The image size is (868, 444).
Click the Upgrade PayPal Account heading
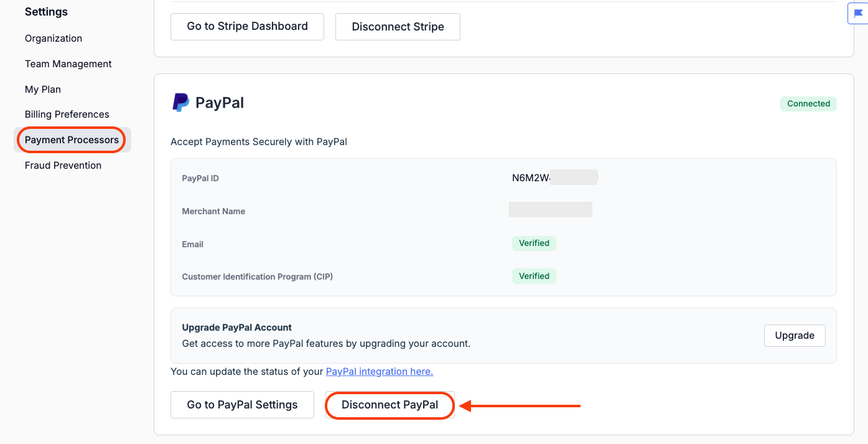pyautogui.click(x=236, y=328)
